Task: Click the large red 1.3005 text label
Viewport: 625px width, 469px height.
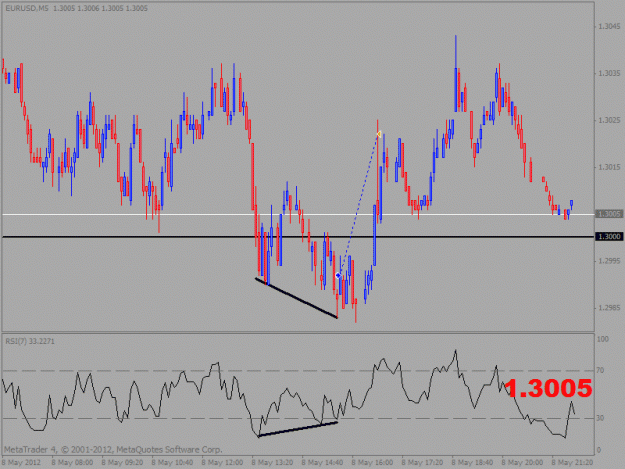Action: click(548, 388)
